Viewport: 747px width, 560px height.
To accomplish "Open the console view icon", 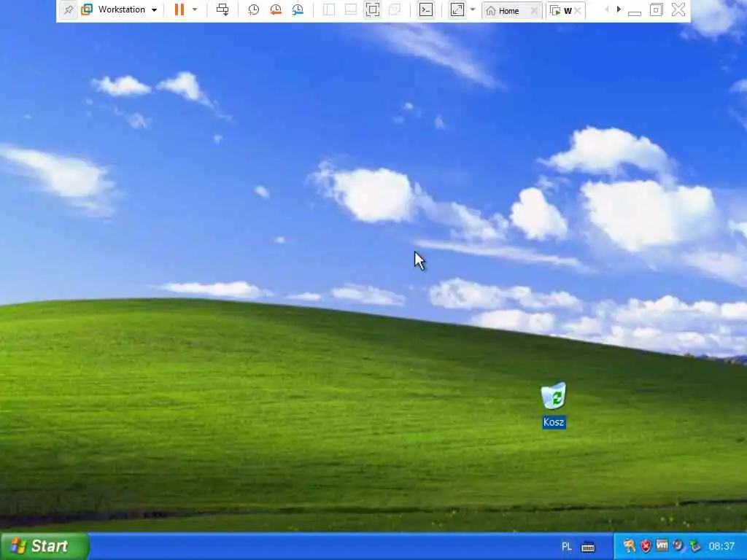I will tap(426, 10).
